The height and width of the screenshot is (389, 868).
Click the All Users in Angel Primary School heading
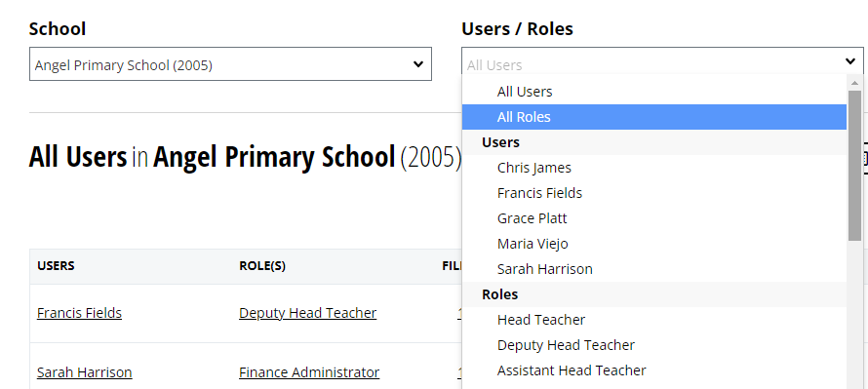point(245,157)
